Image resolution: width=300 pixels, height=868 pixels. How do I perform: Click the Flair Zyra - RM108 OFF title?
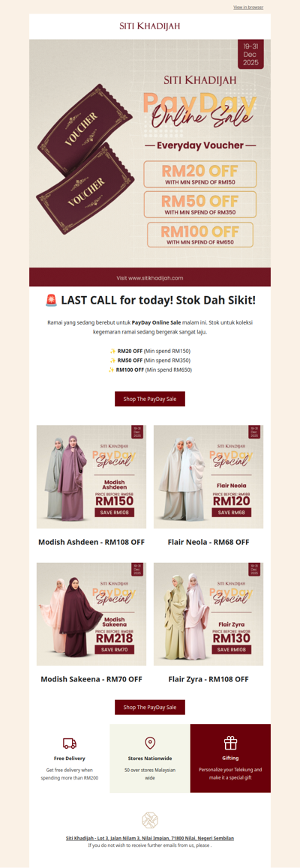(x=208, y=678)
